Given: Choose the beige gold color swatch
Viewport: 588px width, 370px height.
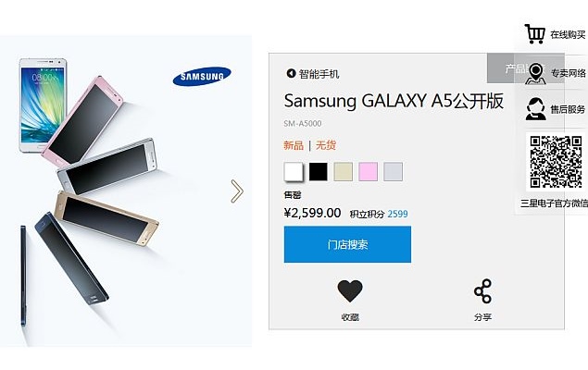Looking at the screenshot, I should [x=344, y=171].
